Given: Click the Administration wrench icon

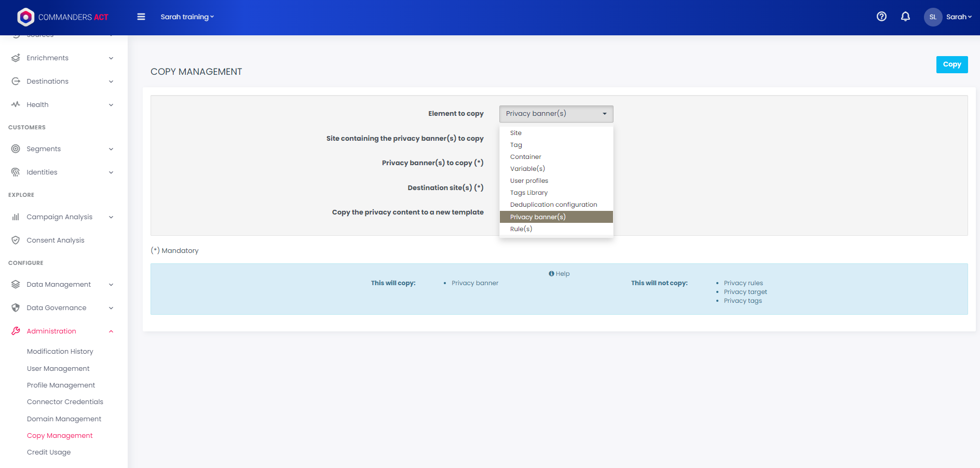Looking at the screenshot, I should point(16,331).
